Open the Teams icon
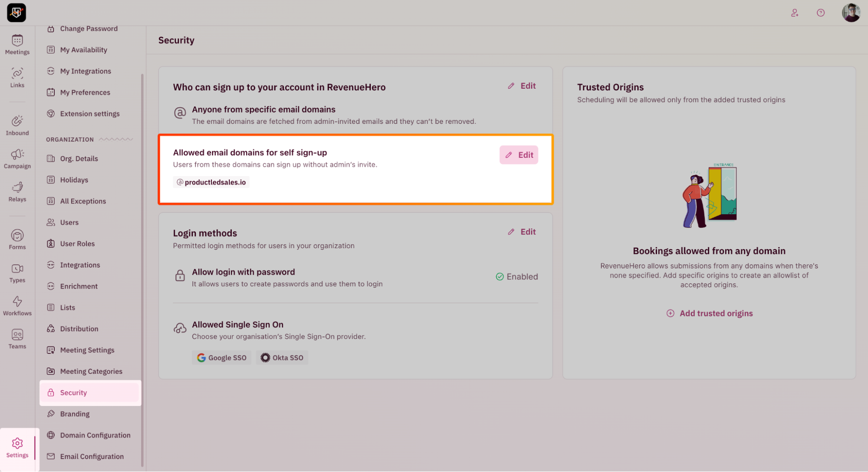This screenshot has height=472, width=868. pos(17,339)
